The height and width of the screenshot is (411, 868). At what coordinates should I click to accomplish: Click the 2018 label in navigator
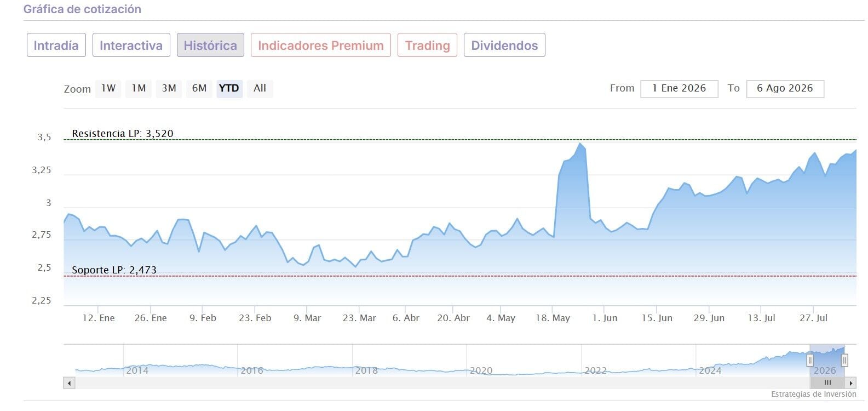coord(366,370)
